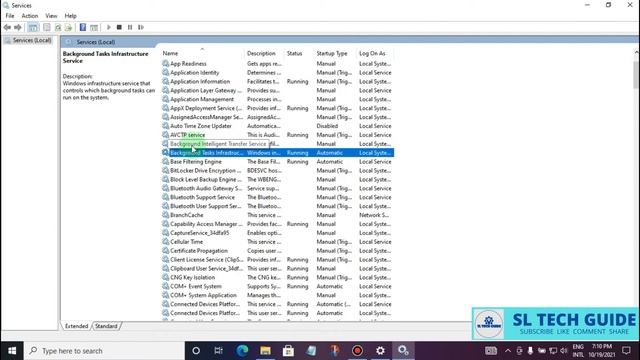Go back with the toolbar Back arrow

click(7, 27)
